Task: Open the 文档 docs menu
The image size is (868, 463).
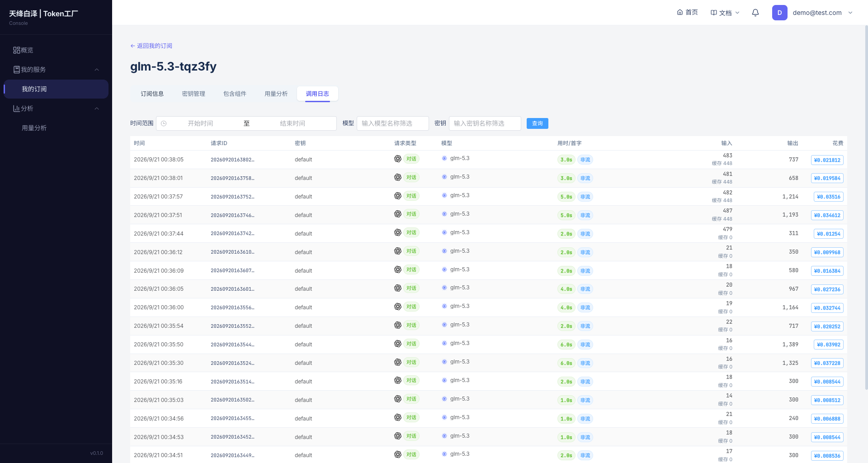Action: point(725,13)
